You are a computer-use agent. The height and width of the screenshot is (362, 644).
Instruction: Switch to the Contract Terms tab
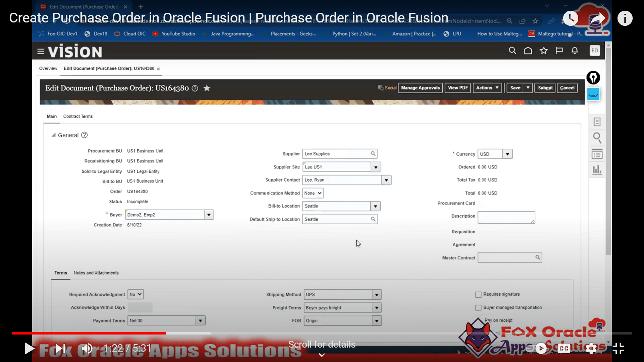click(x=78, y=116)
